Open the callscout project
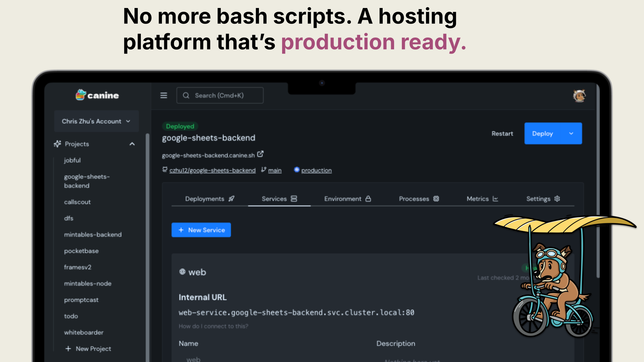Image resolution: width=644 pixels, height=362 pixels. coord(77,202)
